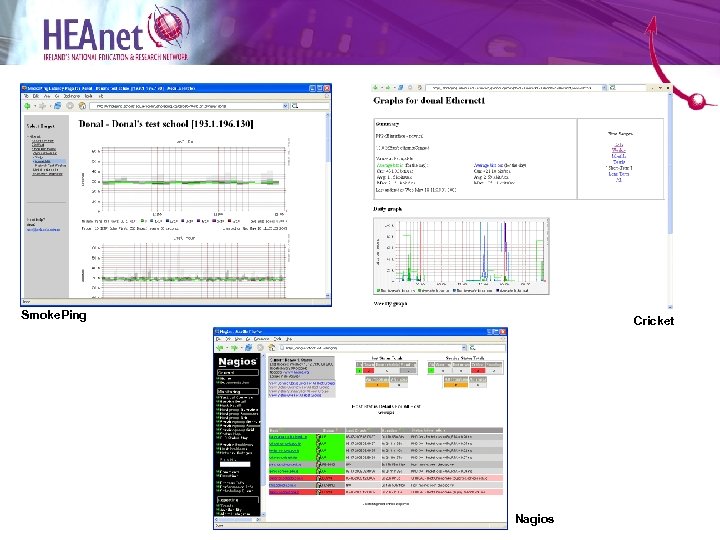
Task: Open Bookmarks menu in SmokePing window
Action: tap(71, 96)
